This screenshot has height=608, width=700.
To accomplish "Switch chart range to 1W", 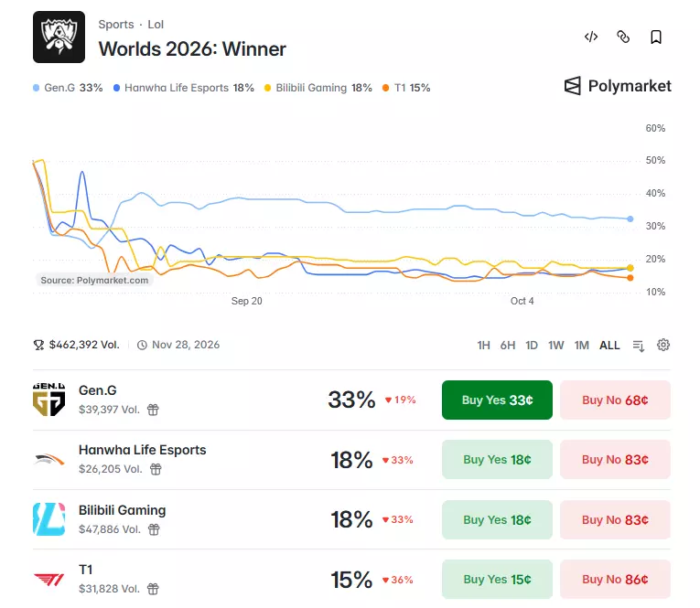I will [x=556, y=346].
